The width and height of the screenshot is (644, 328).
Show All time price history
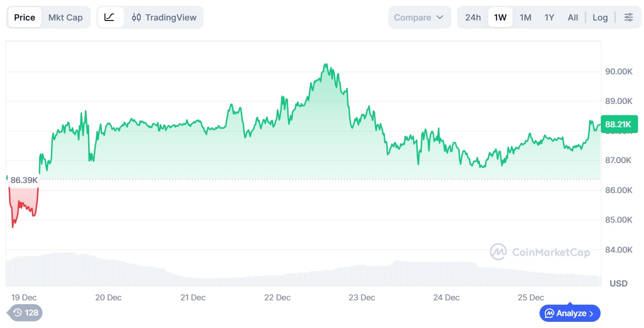point(572,18)
